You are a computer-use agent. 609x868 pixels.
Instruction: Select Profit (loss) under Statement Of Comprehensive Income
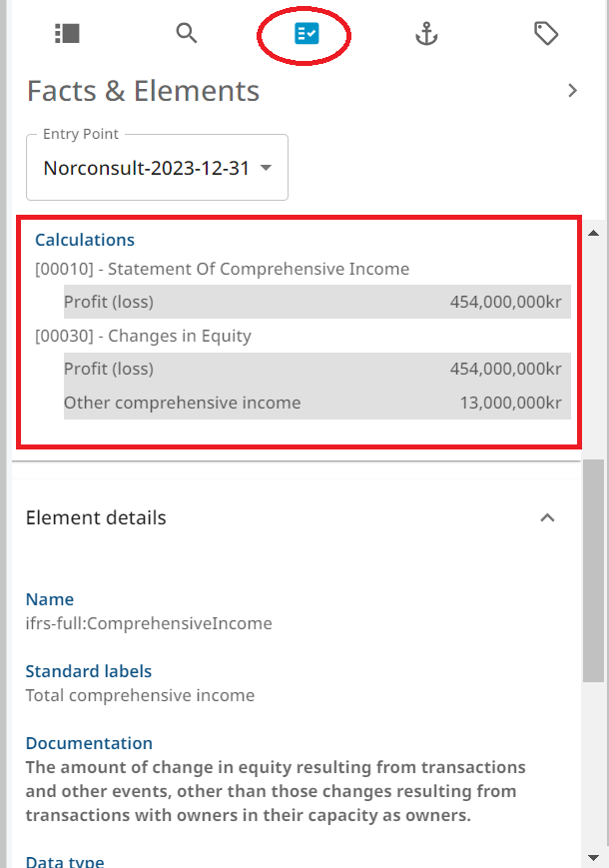click(x=108, y=301)
